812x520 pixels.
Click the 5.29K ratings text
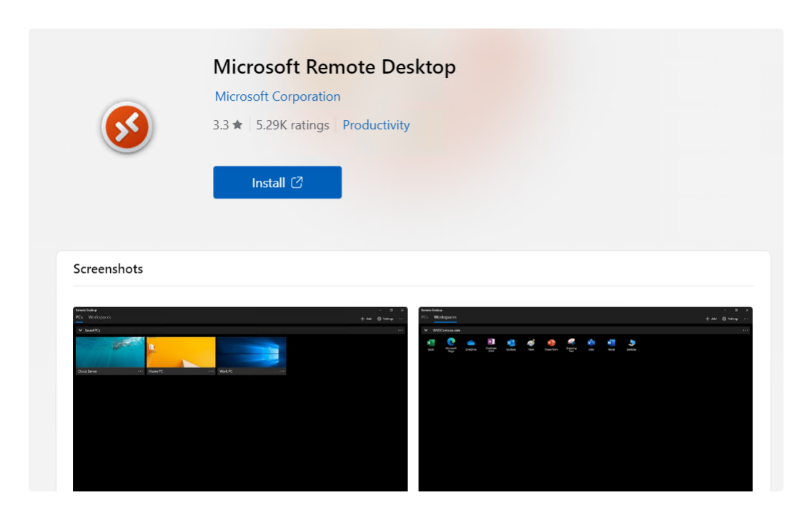coord(292,125)
